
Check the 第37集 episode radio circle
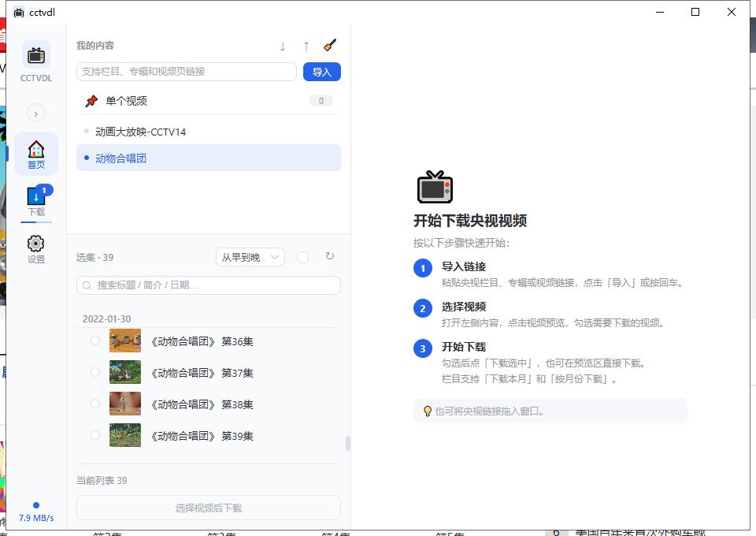pos(95,372)
